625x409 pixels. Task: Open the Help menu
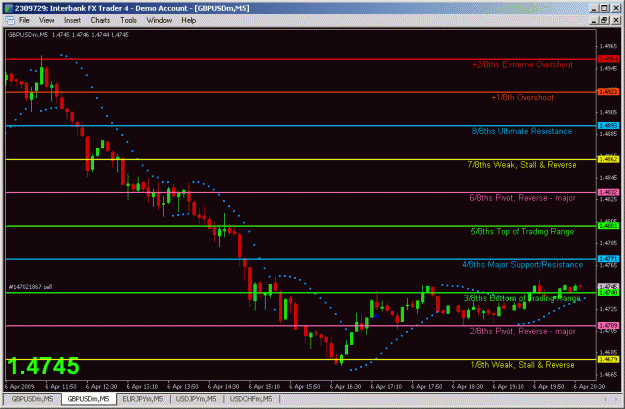tap(189, 20)
